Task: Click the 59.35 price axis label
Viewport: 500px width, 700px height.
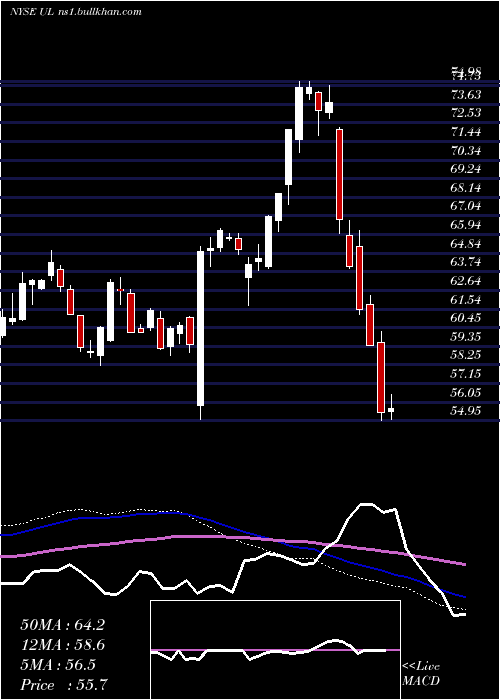Action: (x=466, y=337)
